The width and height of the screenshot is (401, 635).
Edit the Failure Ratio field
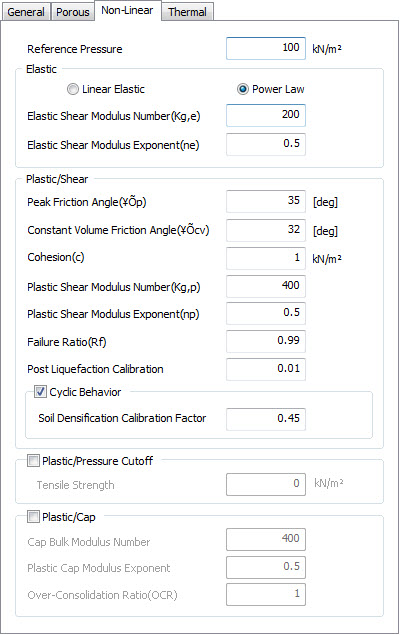[266, 341]
